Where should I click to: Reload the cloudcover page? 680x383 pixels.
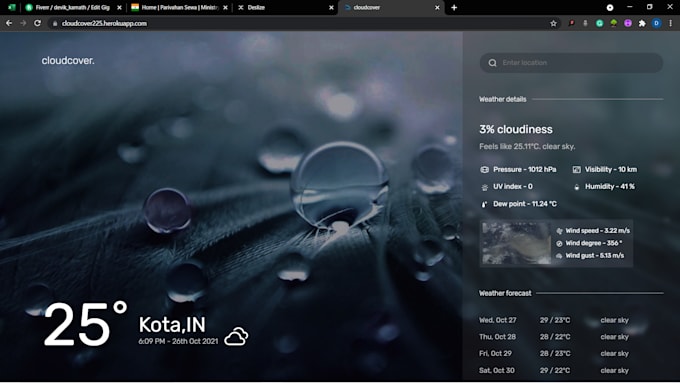pos(37,23)
